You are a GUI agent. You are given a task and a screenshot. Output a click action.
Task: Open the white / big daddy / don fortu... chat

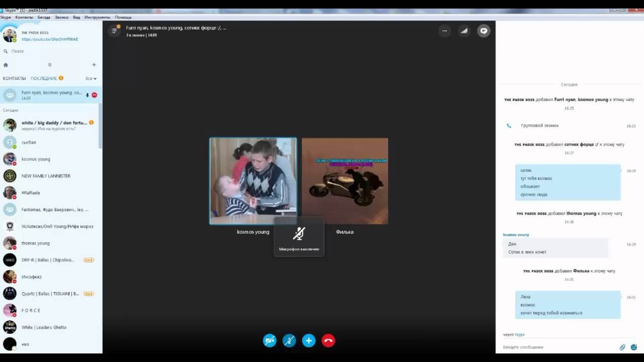tap(50, 125)
